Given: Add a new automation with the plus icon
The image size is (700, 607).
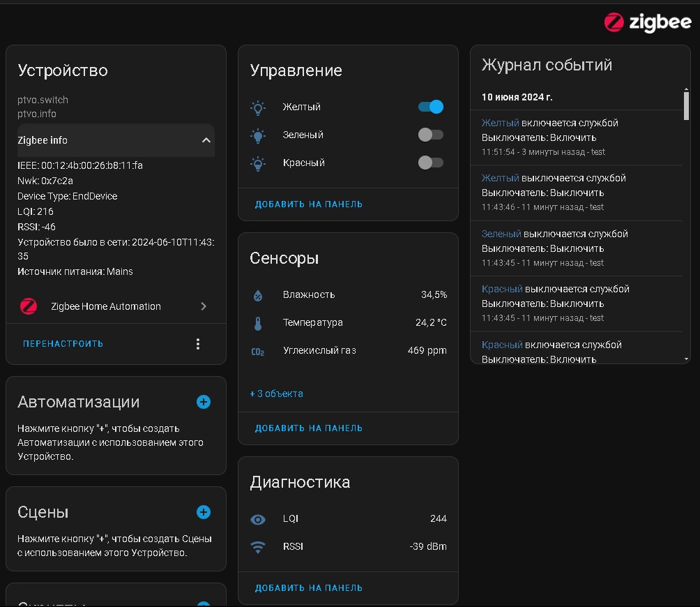Looking at the screenshot, I should [x=204, y=402].
